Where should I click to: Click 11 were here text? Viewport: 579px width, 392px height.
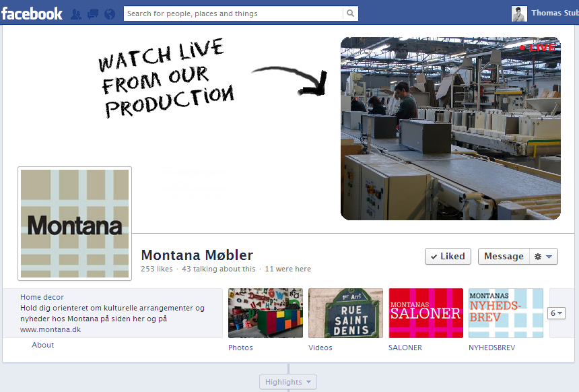click(288, 269)
